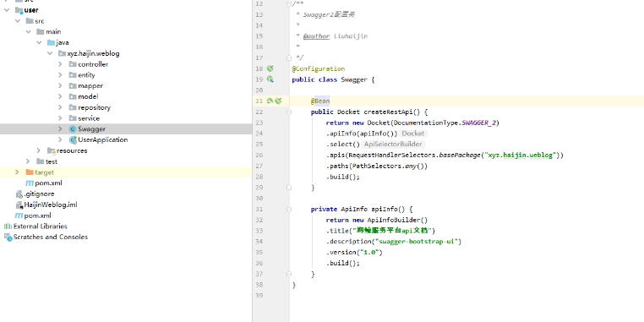This screenshot has height=322, width=644.
Task: Click the repository package folder icon
Action: (x=73, y=107)
